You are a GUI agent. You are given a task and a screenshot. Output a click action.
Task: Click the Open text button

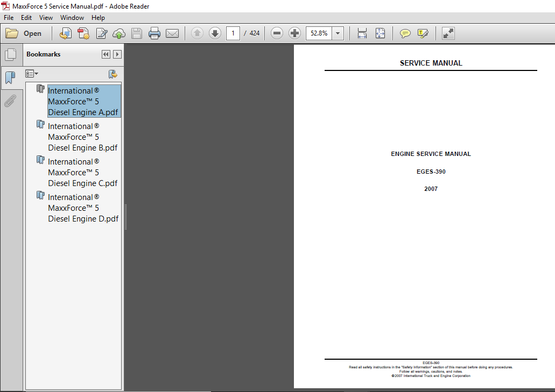point(32,33)
